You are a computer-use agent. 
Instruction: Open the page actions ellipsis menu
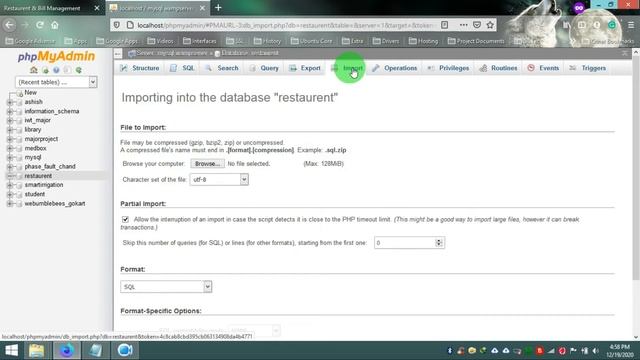click(x=463, y=25)
